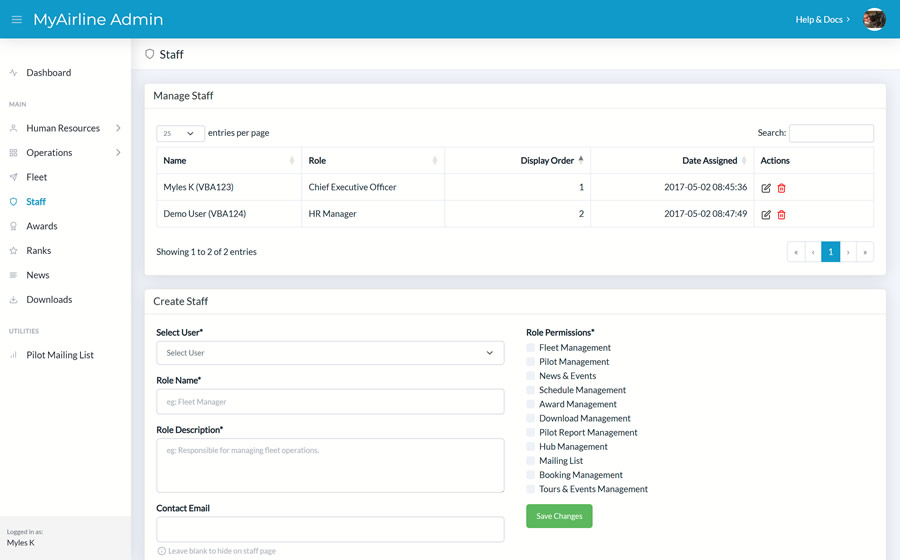This screenshot has height=560, width=900.
Task: Toggle the hamburger menu icon
Action: [17, 20]
